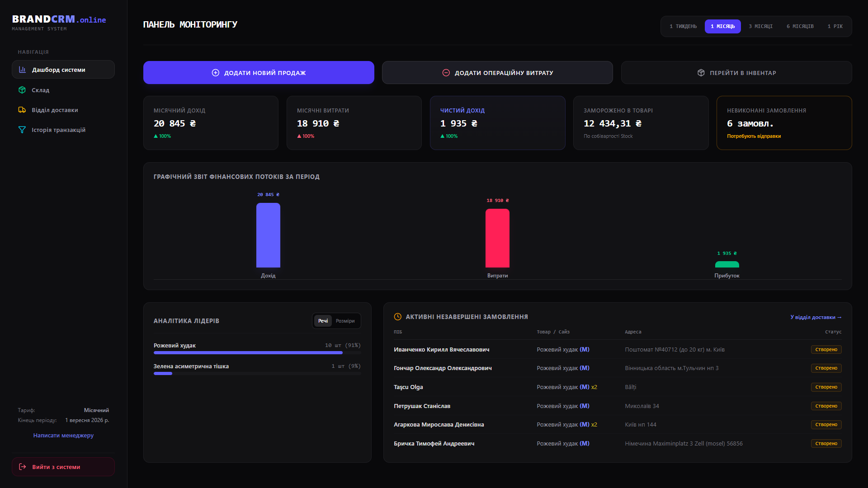This screenshot has height=488, width=868.
Task: Click the Написати менеджеру link
Action: [x=63, y=435]
